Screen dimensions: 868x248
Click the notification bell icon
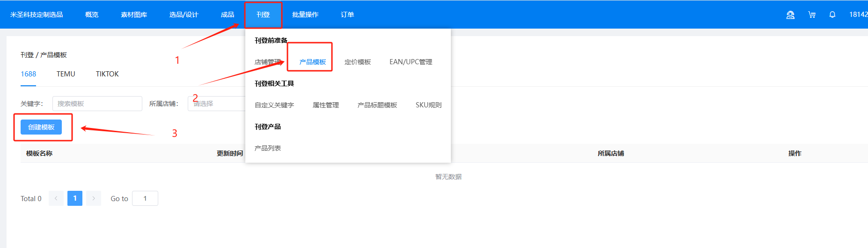(832, 15)
